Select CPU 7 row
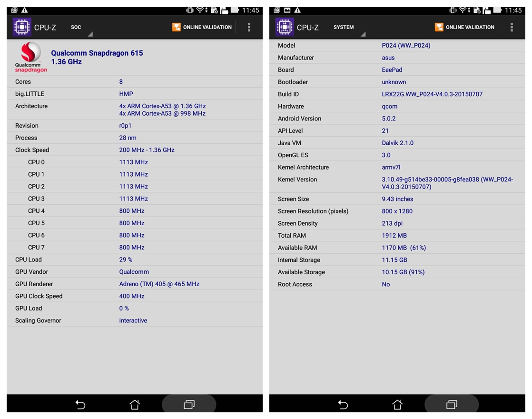 (135, 248)
